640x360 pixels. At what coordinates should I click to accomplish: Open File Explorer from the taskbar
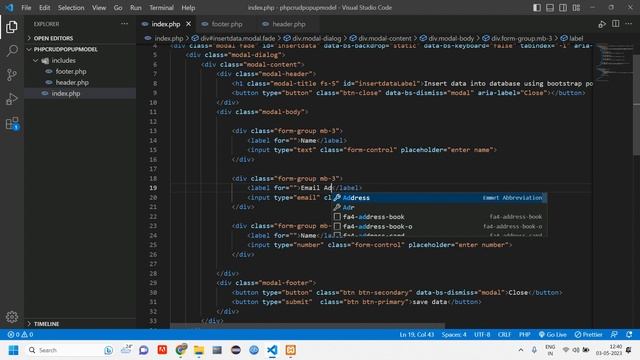pos(199,350)
